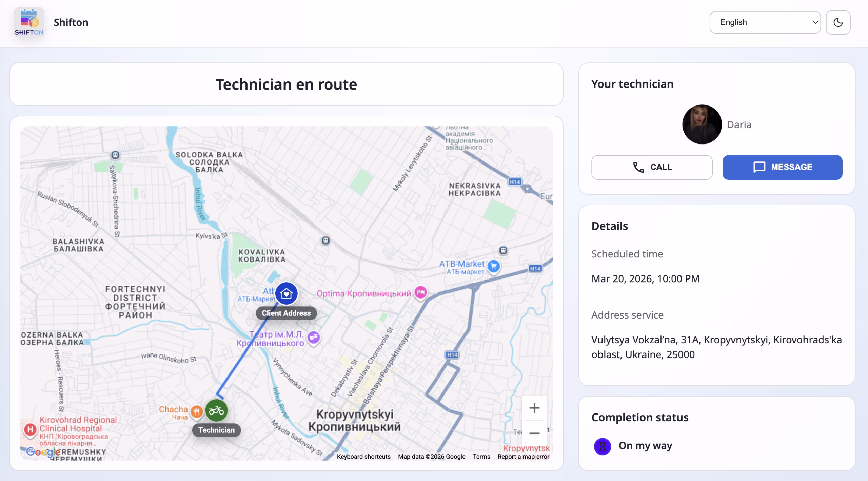Open the English language dropdown
Screen dimensions: 868x481
tap(765, 22)
